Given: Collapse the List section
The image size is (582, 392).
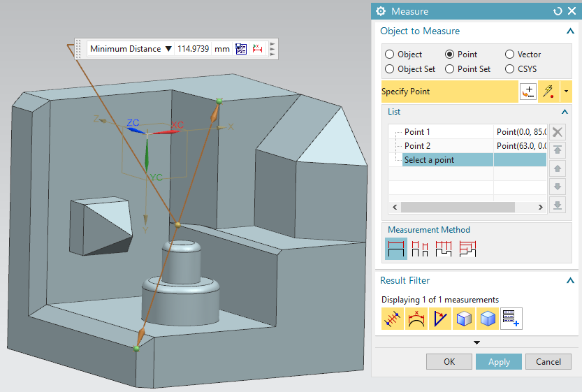Looking at the screenshot, I should [565, 112].
